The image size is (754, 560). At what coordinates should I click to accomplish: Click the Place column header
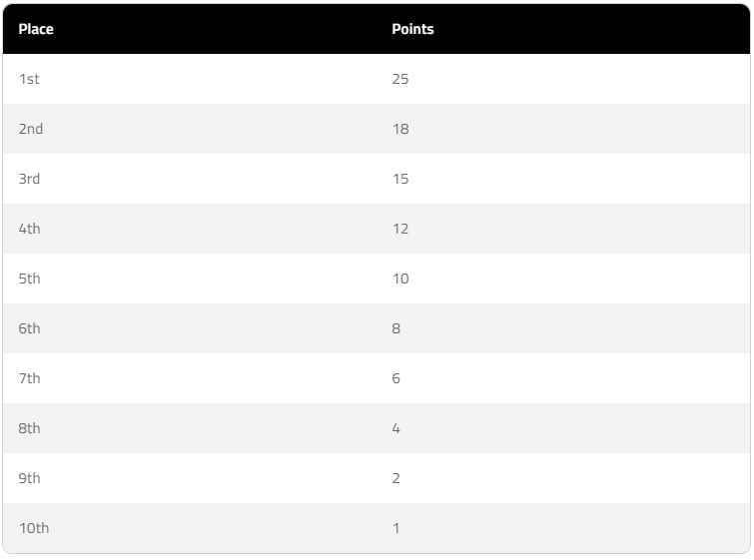(x=36, y=29)
